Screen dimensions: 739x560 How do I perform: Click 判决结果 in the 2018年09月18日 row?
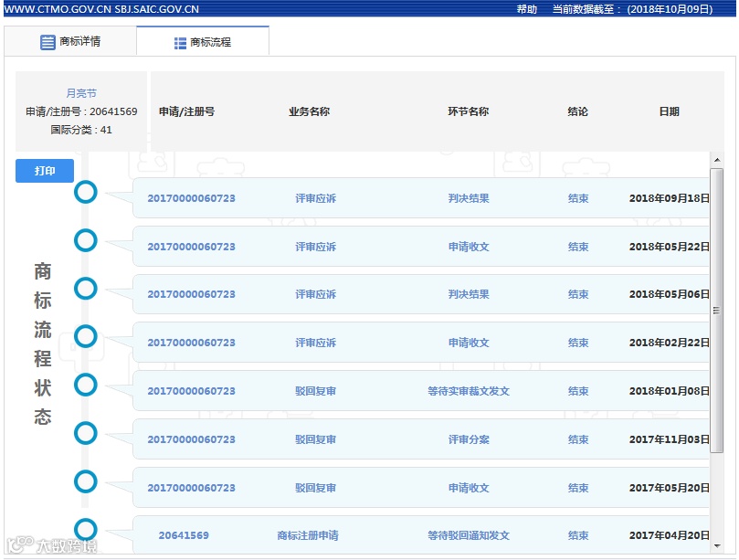click(469, 198)
